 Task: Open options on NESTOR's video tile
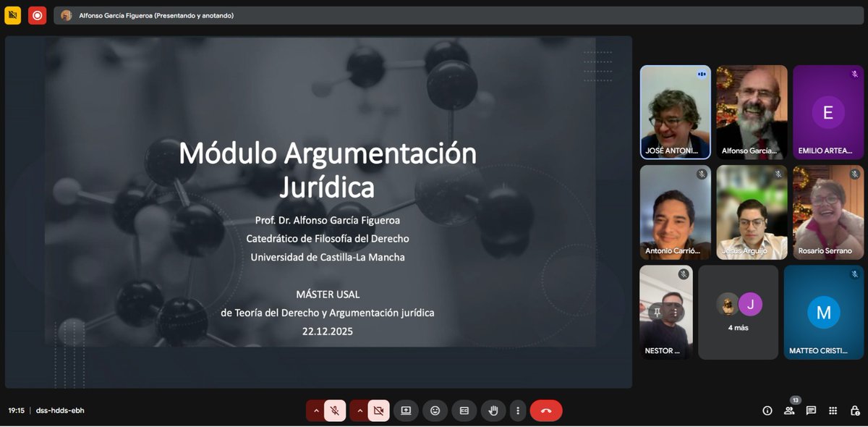(676, 311)
